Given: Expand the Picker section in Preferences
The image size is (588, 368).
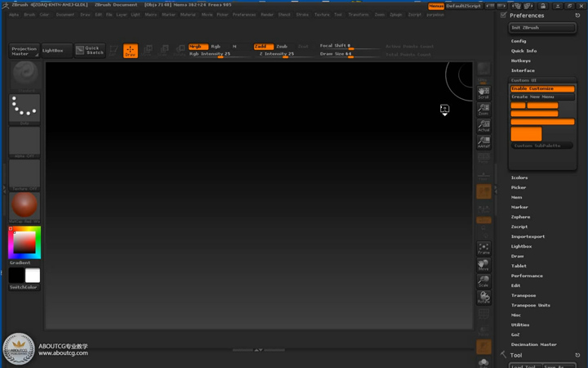Looking at the screenshot, I should 519,187.
